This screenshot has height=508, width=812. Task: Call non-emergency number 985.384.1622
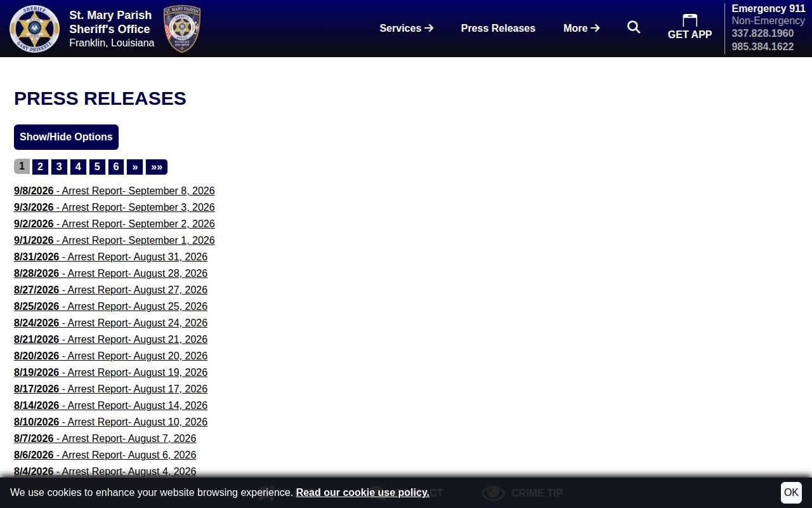pos(763,47)
